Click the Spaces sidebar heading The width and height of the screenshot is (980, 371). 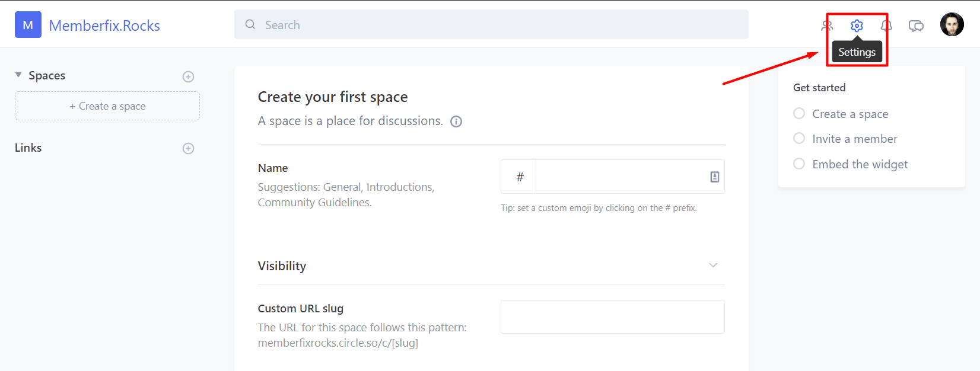(x=47, y=75)
